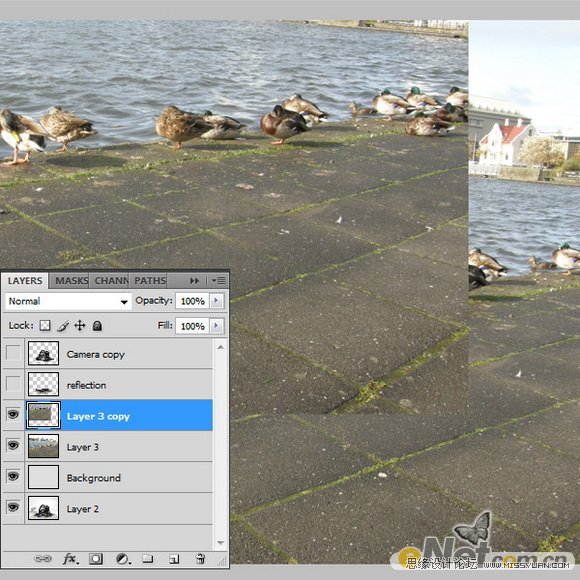
Task: Open the blend mode Normal dropdown
Action: pyautogui.click(x=68, y=301)
